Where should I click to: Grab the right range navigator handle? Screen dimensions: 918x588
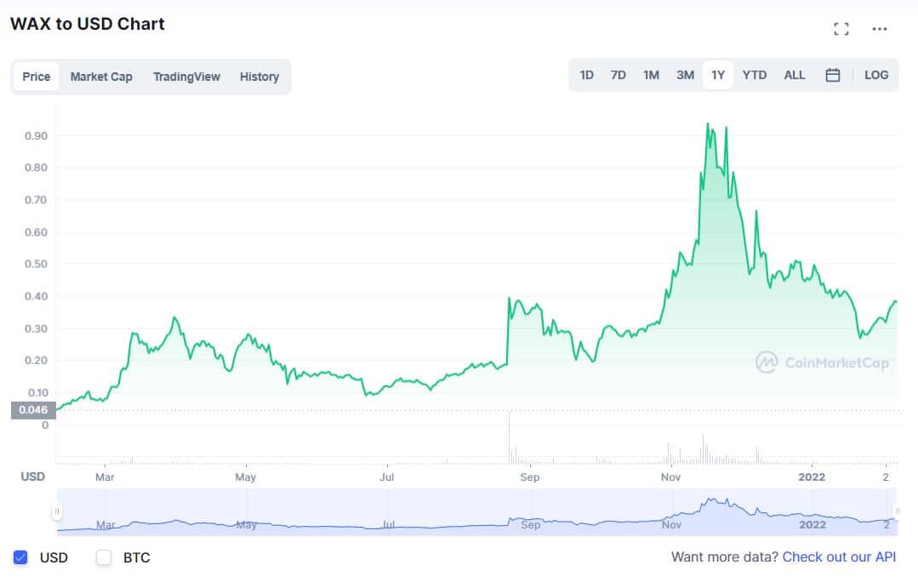tap(898, 511)
